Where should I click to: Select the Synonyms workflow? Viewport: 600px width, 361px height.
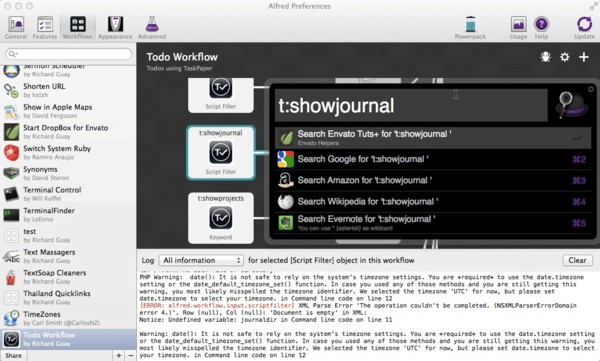pyautogui.click(x=68, y=173)
